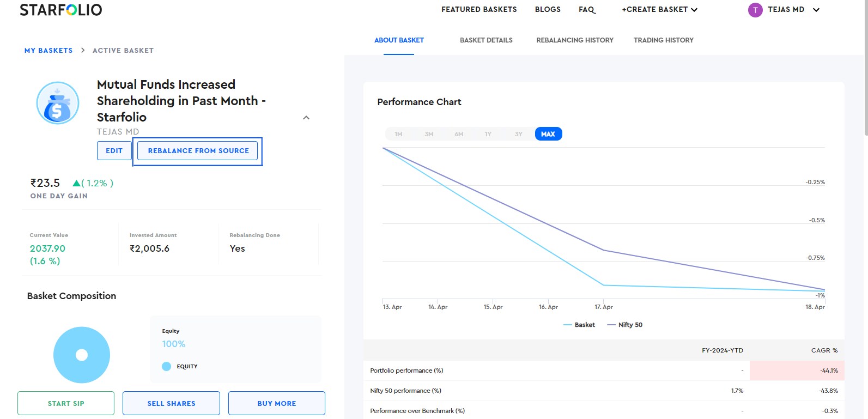Open the About Basket tab
Screen dimensions: 868x419
(x=399, y=40)
